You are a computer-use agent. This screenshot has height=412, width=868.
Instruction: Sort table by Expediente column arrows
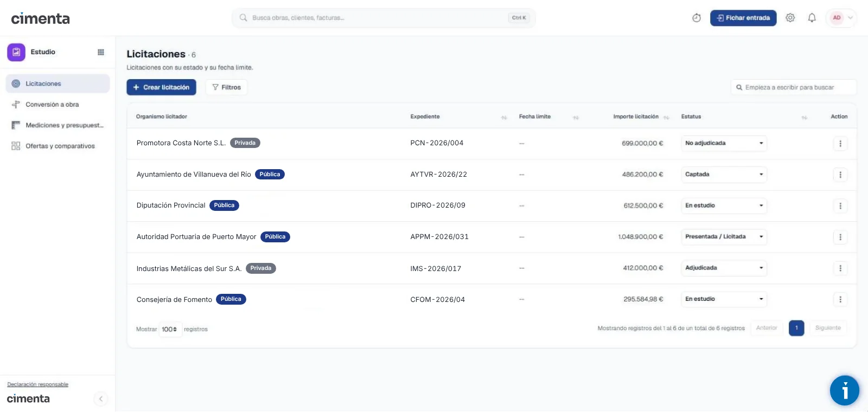[x=504, y=117]
